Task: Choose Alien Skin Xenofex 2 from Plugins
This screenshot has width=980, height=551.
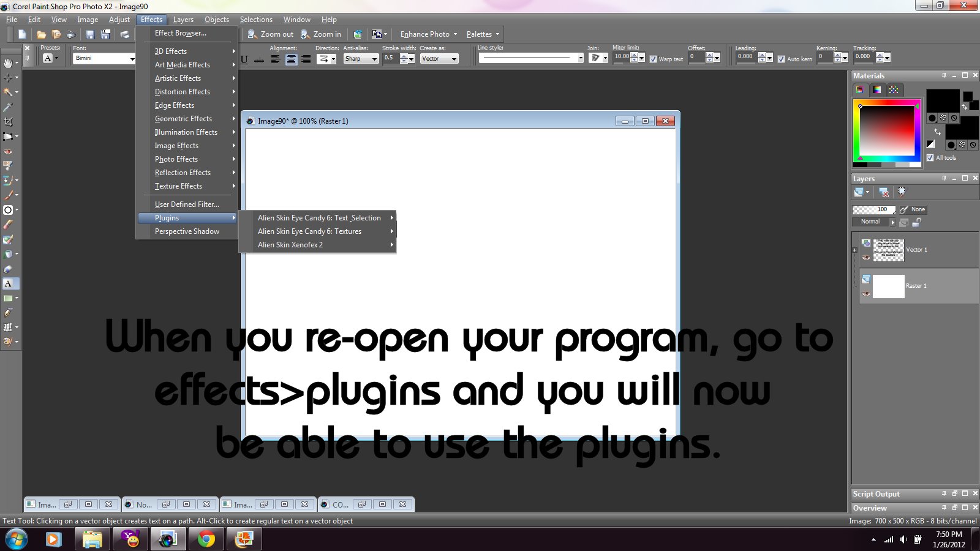Action: coord(290,244)
